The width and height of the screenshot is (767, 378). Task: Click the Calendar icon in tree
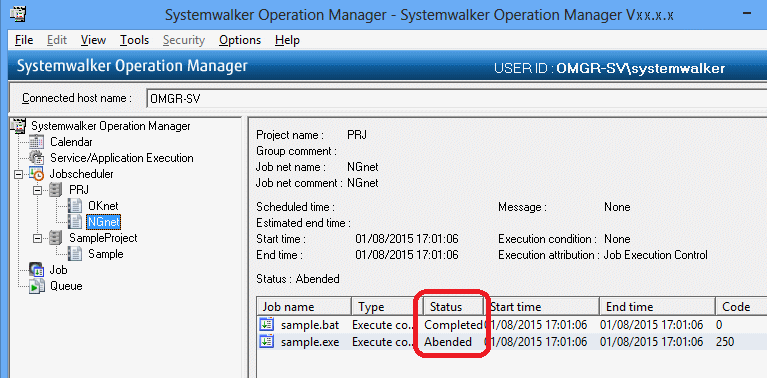37,142
